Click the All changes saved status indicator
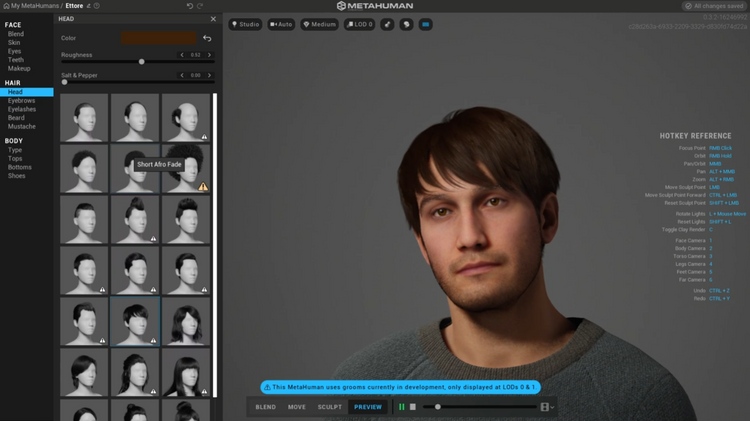 pyautogui.click(x=714, y=6)
